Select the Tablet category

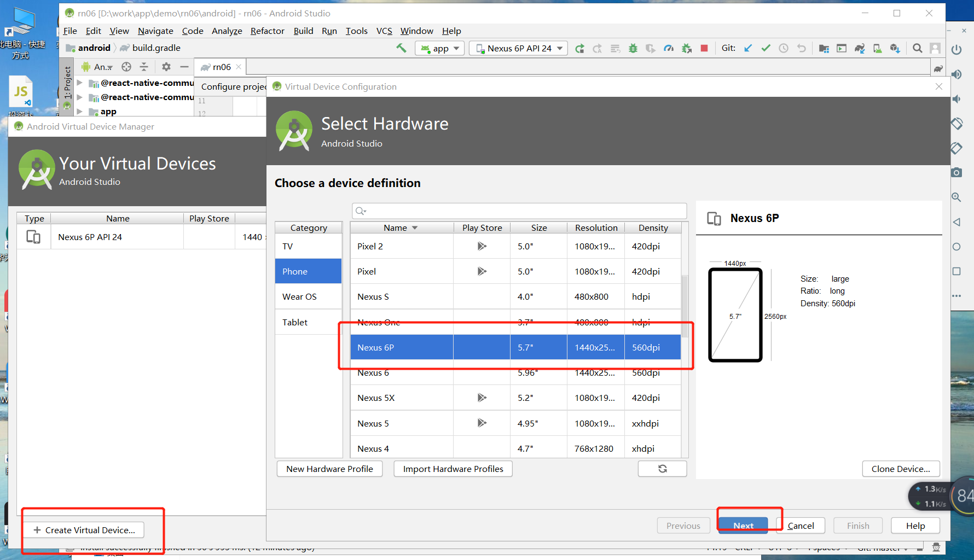[x=295, y=322]
